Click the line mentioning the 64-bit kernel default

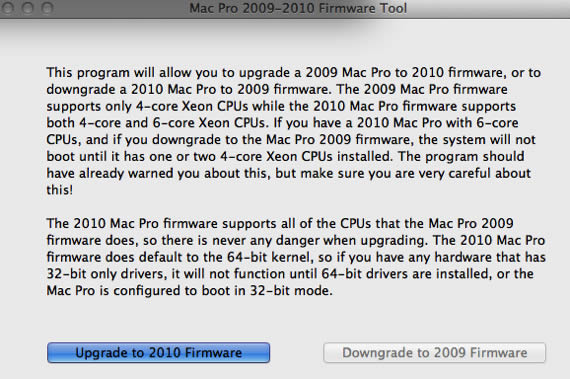pyautogui.click(x=296, y=257)
